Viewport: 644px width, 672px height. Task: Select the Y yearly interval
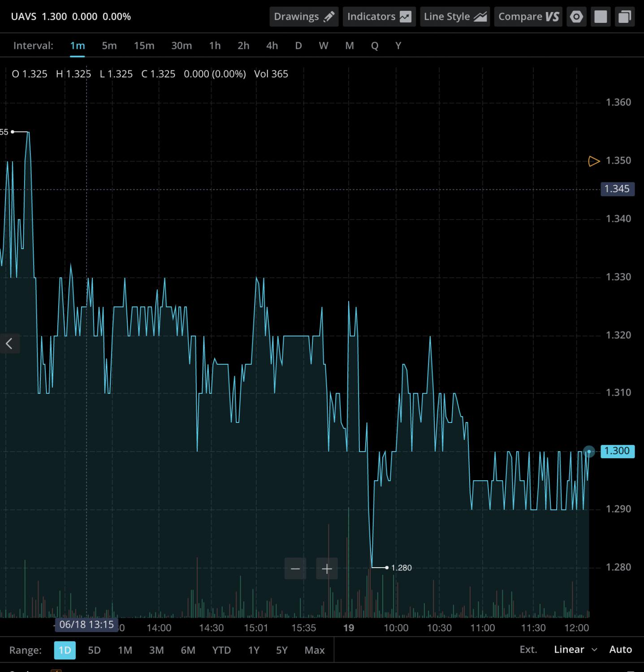(398, 46)
